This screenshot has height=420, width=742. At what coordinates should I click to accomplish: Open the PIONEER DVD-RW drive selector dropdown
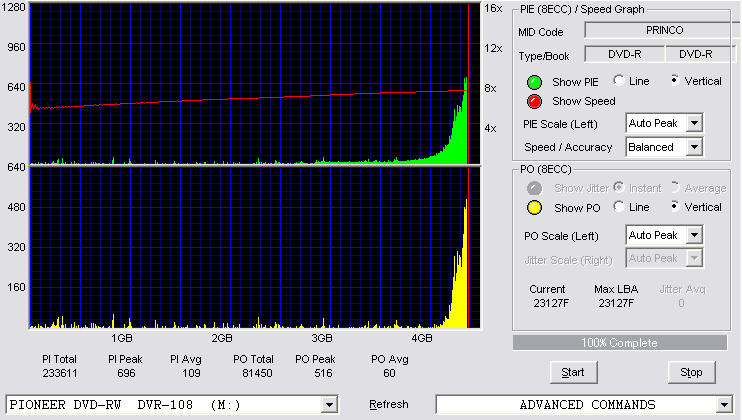[329, 405]
